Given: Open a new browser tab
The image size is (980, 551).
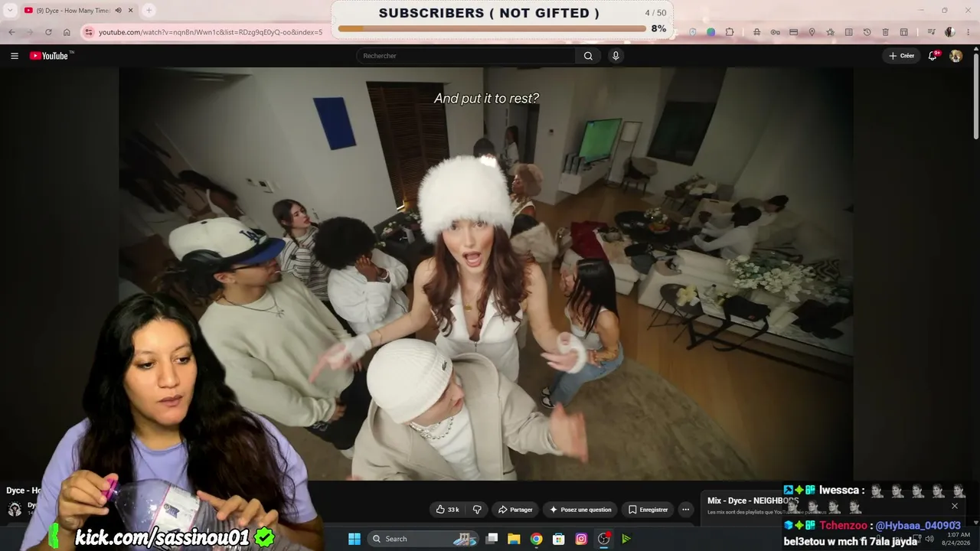Looking at the screenshot, I should coord(149,11).
